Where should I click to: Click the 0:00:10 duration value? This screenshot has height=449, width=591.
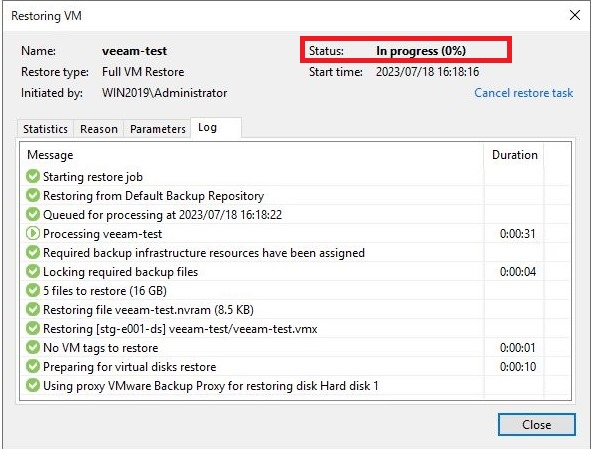(518, 367)
